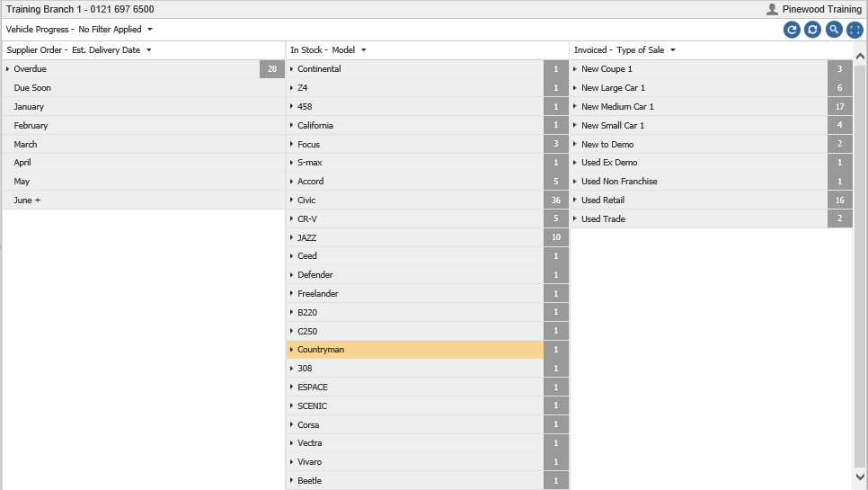Select the February delivery date row
The height and width of the screenshot is (490, 868).
(x=144, y=126)
